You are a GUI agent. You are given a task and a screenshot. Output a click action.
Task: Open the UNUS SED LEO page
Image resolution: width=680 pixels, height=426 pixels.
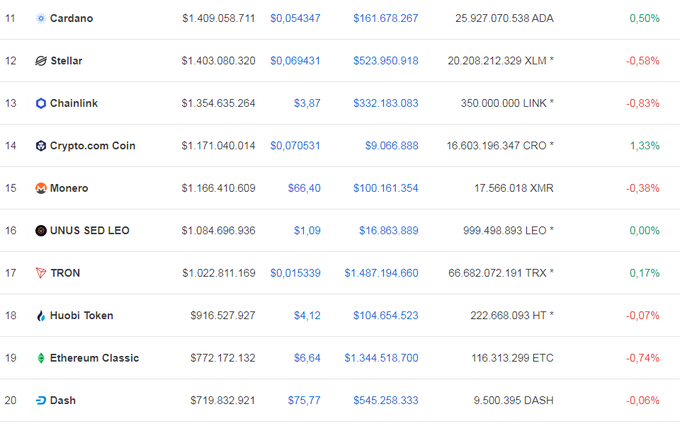(90, 230)
